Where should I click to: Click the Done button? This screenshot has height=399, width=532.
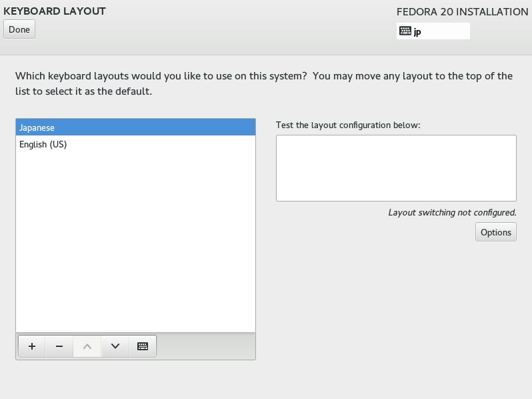pos(19,29)
